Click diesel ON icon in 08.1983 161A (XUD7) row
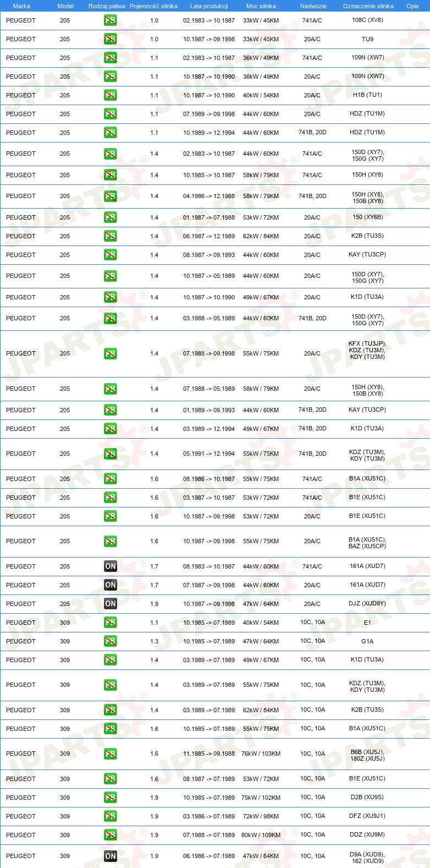 pyautogui.click(x=111, y=566)
